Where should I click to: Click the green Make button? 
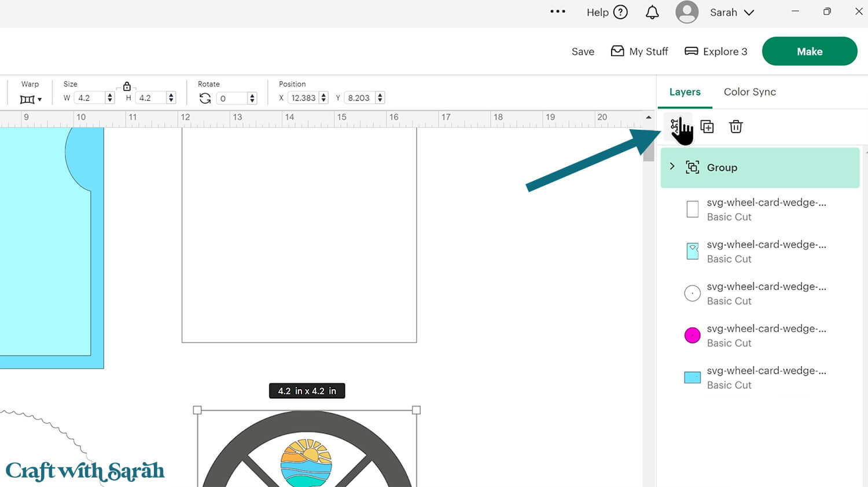click(x=809, y=52)
